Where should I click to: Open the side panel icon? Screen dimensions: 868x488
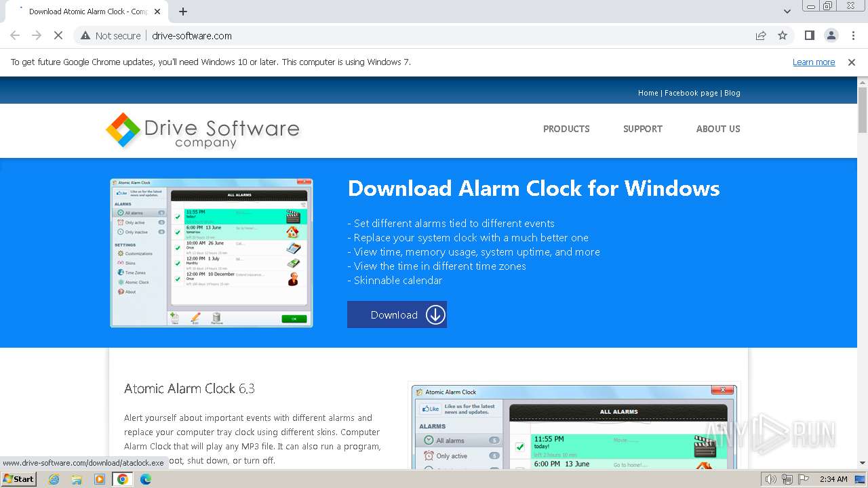[x=809, y=35]
